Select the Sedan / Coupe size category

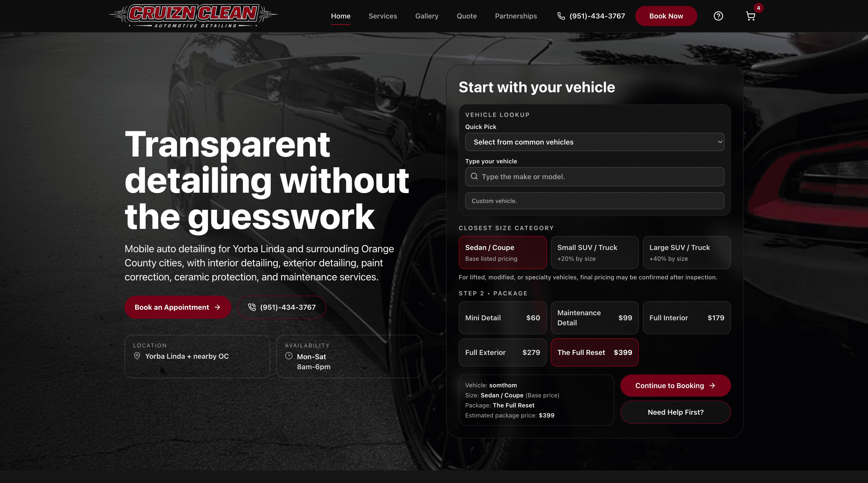[x=502, y=252]
